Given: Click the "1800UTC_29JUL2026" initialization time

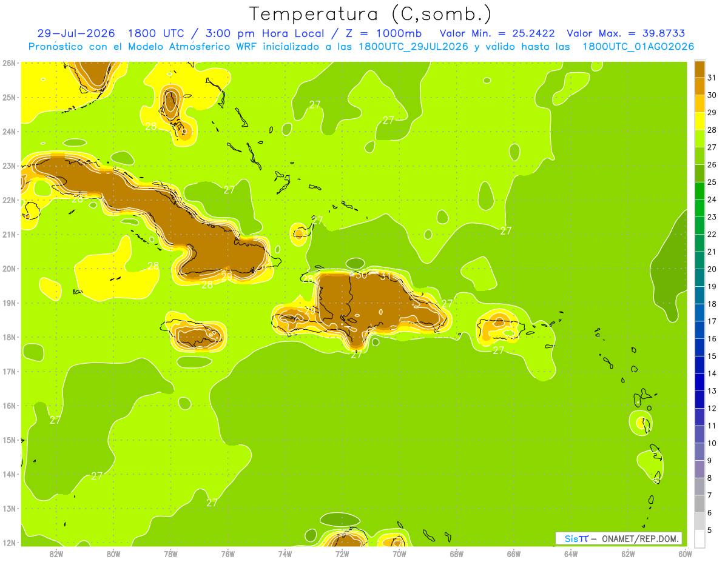Looking at the screenshot, I should (413, 47).
